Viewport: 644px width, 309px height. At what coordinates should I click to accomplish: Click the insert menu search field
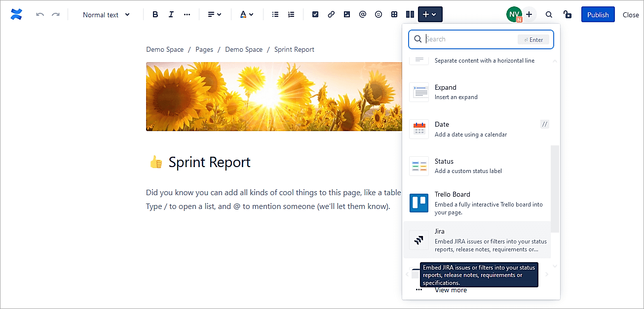[x=469, y=39]
